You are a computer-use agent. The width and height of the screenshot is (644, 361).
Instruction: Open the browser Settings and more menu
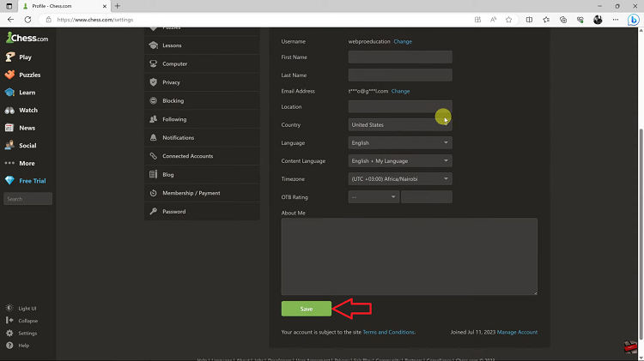616,20
